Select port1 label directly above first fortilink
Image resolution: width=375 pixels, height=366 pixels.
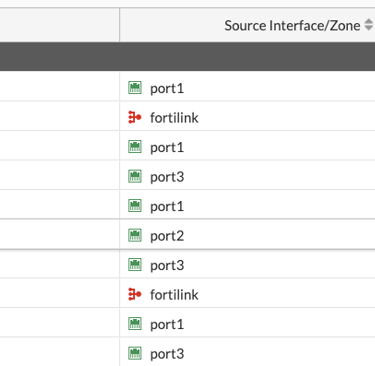167,89
